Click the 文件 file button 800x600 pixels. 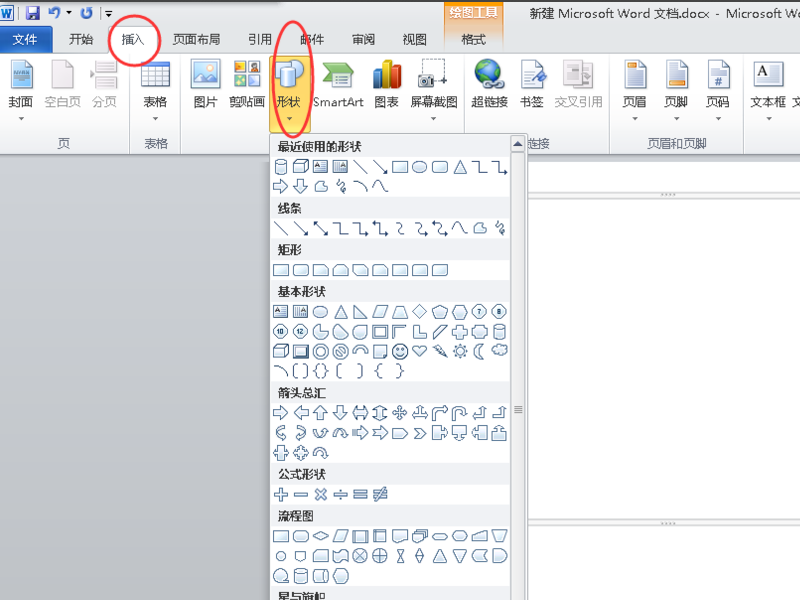click(26, 39)
